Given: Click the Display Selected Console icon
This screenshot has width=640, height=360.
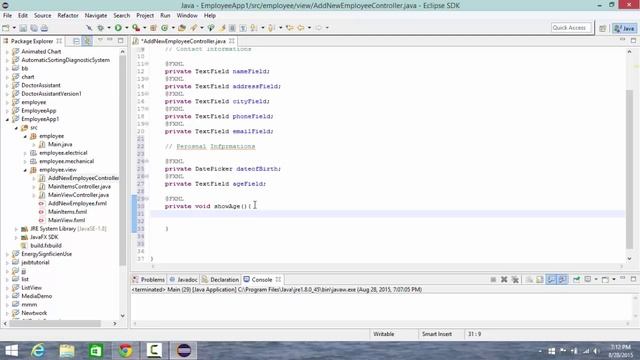Looking at the screenshot, I should pyautogui.click(x=588, y=280).
